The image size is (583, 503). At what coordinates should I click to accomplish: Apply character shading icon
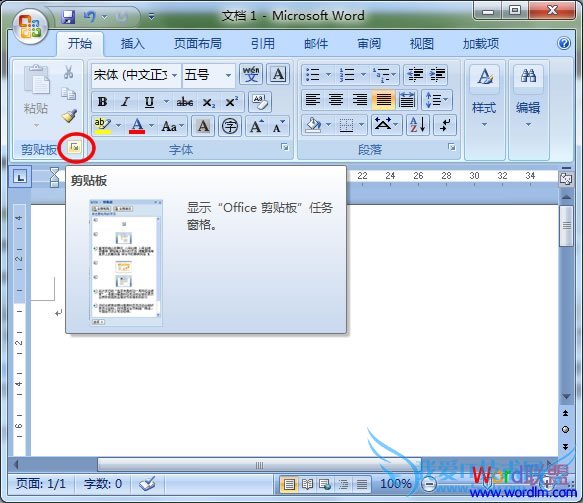click(x=203, y=126)
